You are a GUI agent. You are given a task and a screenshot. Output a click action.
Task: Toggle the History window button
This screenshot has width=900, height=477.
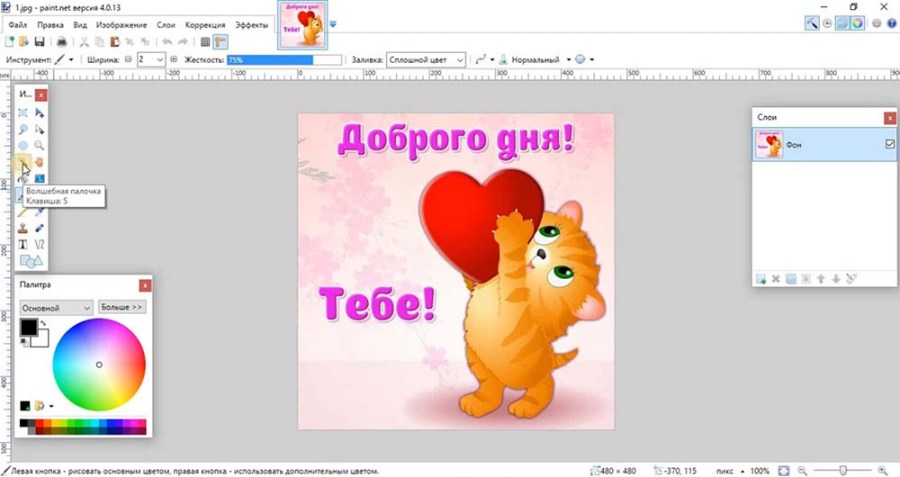point(827,24)
